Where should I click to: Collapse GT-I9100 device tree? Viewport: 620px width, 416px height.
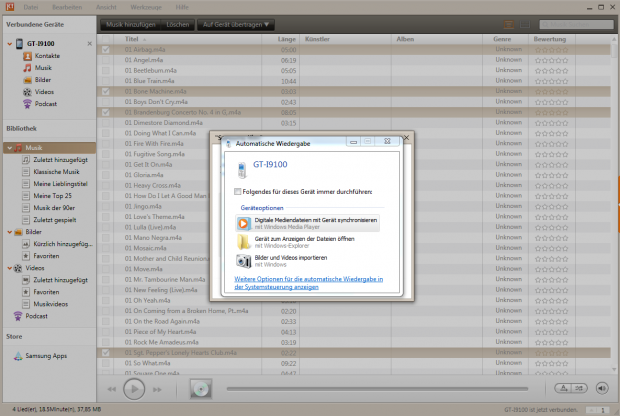tap(9, 44)
